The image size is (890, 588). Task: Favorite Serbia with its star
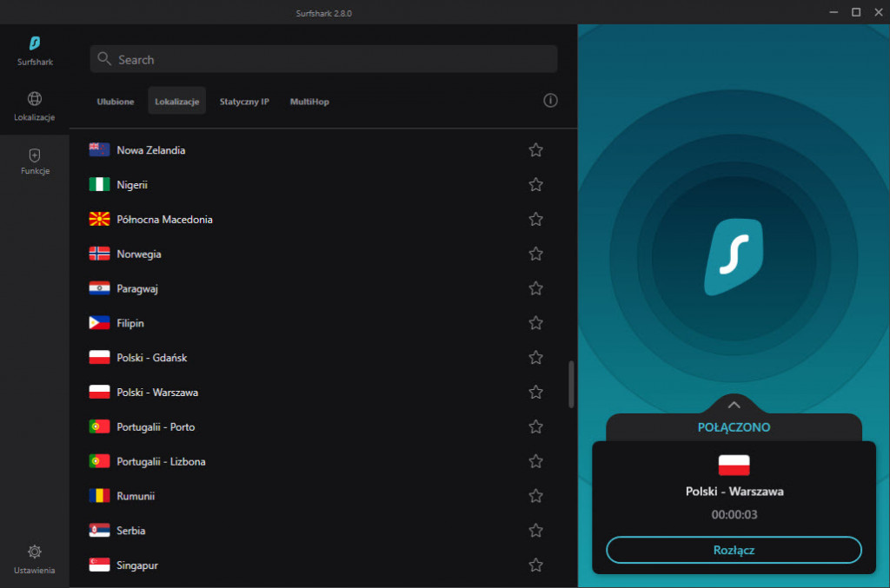535,530
